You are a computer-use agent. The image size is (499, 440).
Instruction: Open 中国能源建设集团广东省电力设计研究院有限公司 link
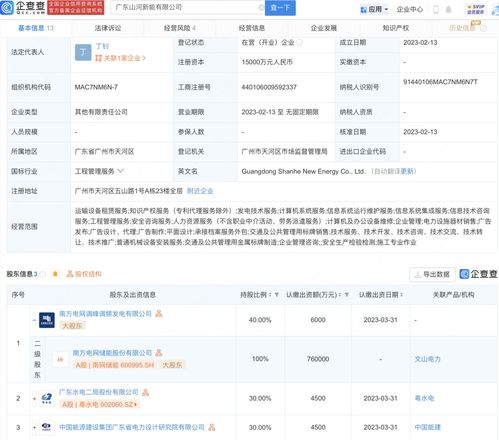tap(132, 427)
